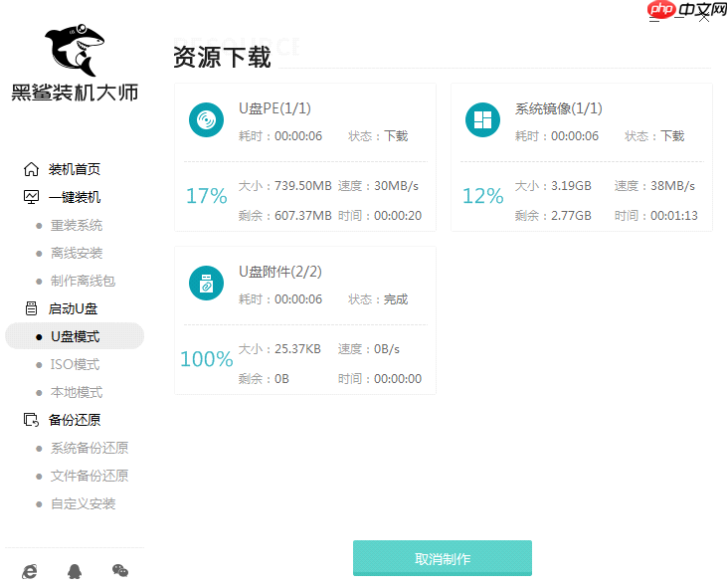Select U盘模式 in sidebar

(75, 336)
